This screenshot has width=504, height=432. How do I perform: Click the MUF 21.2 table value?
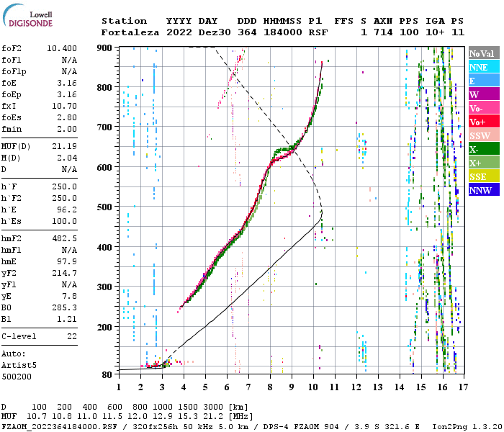coord(213,416)
